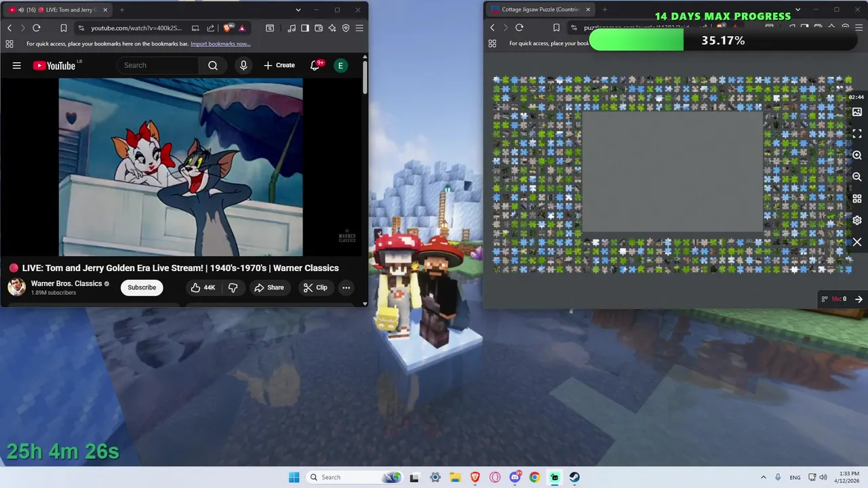Zoom in on the jigsaw puzzle
This screenshot has height=488, width=868.
pyautogui.click(x=857, y=155)
